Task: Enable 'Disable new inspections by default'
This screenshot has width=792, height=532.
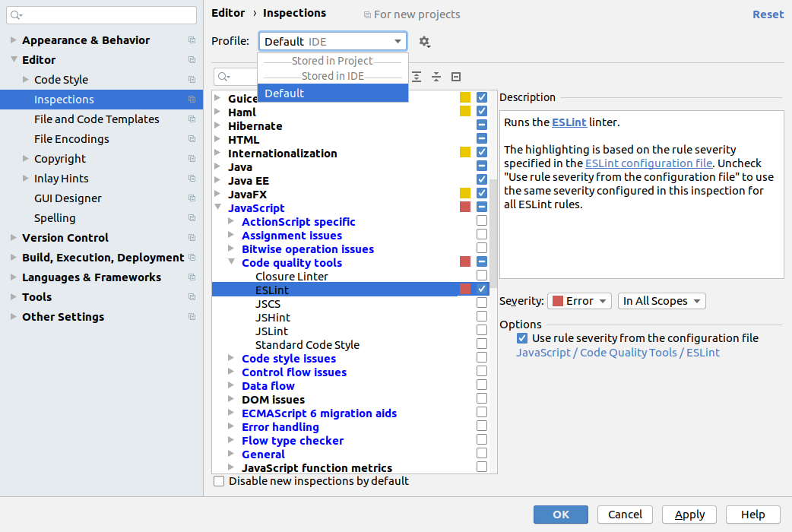Action: [220, 481]
